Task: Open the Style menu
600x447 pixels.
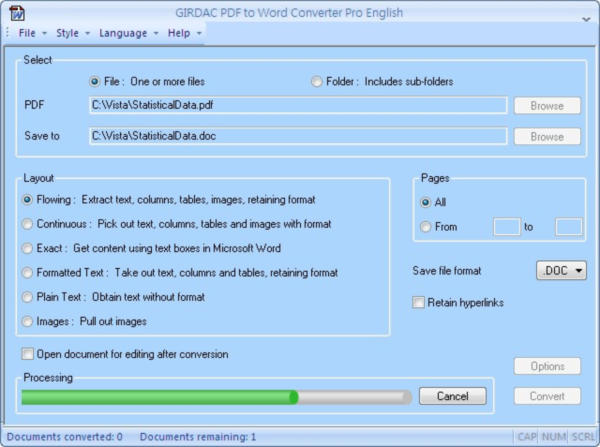Action: (x=67, y=33)
